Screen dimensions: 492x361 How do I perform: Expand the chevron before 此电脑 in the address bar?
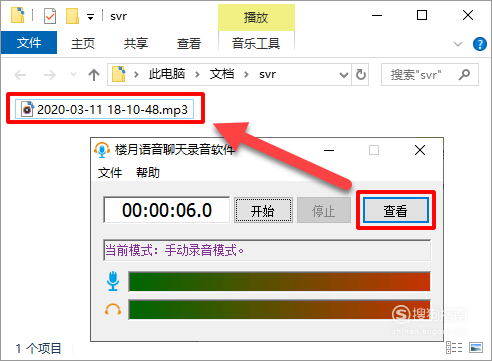tap(136, 74)
